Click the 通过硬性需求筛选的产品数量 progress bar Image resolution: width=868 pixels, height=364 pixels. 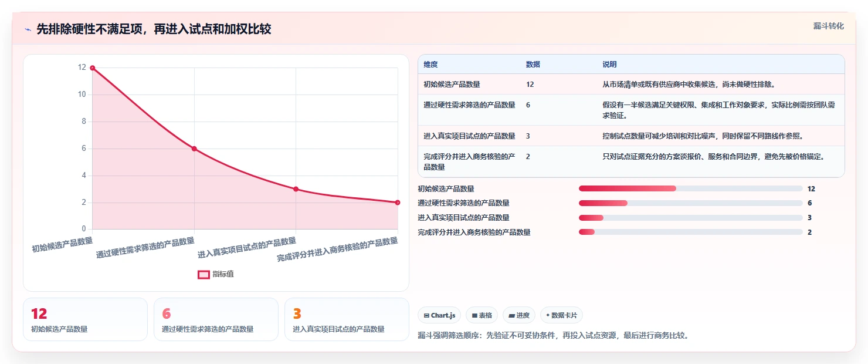(x=690, y=203)
